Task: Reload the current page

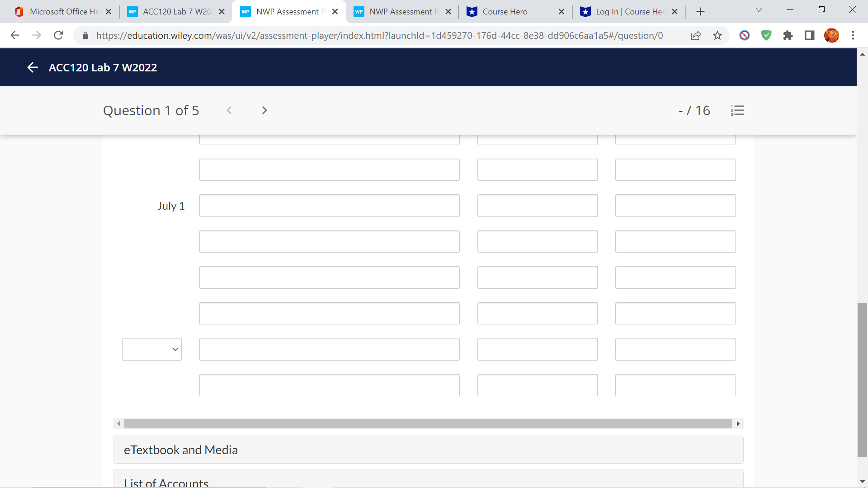Action: click(x=58, y=35)
